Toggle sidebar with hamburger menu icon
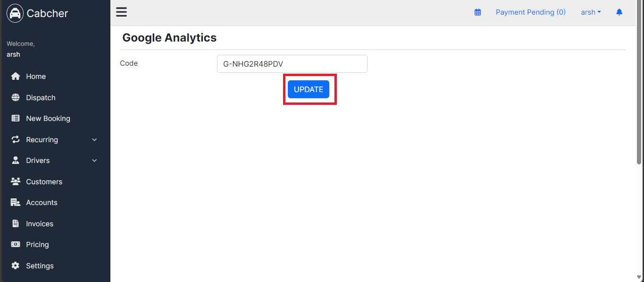 coord(121,12)
